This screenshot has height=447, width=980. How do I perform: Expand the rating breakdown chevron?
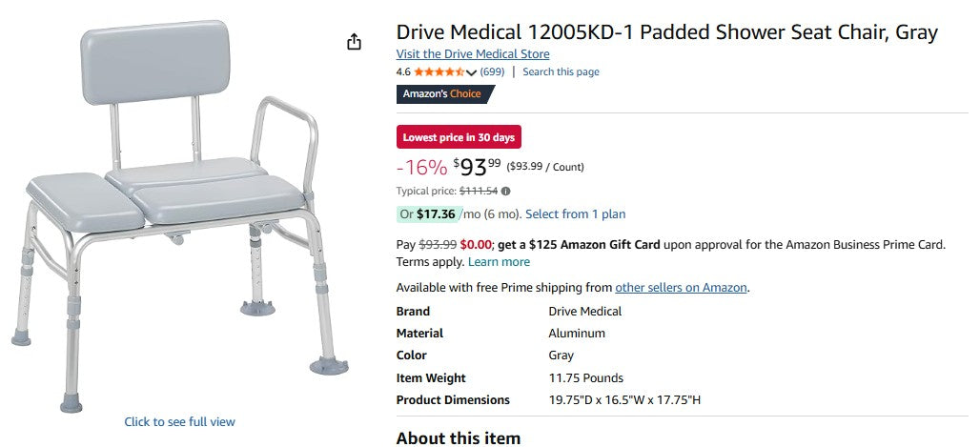pyautogui.click(x=471, y=72)
